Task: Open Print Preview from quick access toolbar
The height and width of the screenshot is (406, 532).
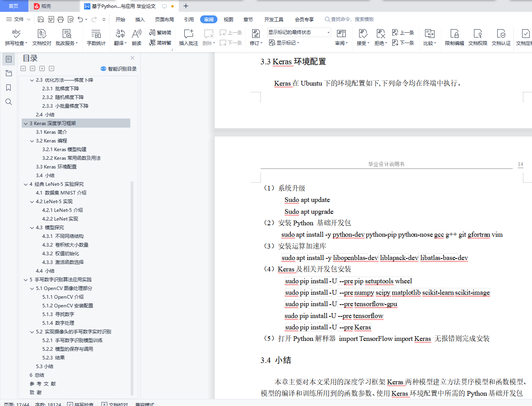Action: click(x=71, y=19)
